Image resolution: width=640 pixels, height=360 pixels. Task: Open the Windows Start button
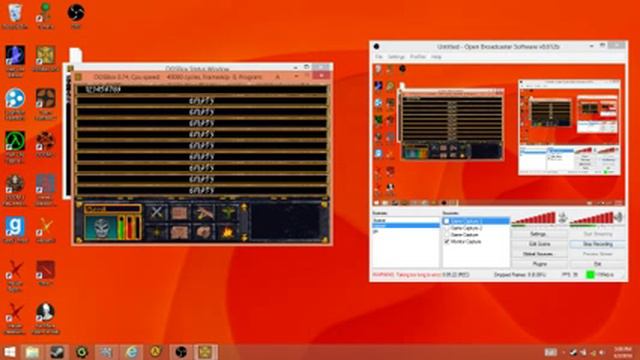[x=9, y=352]
